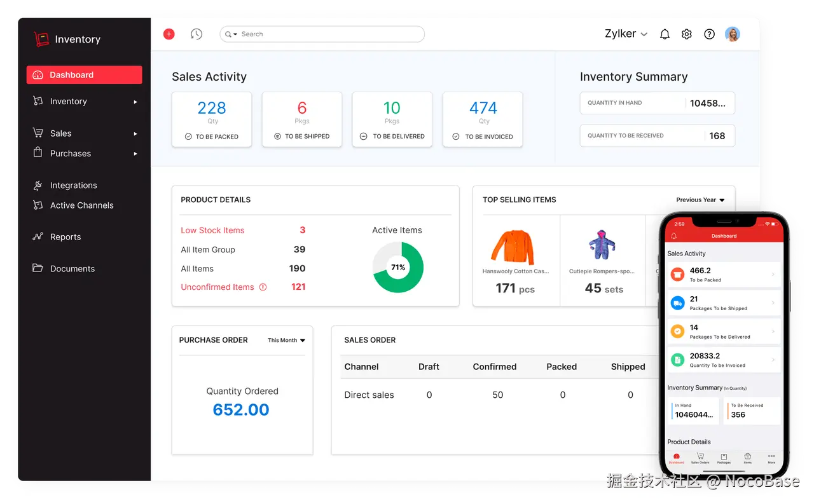Open the notifications bell

(665, 34)
